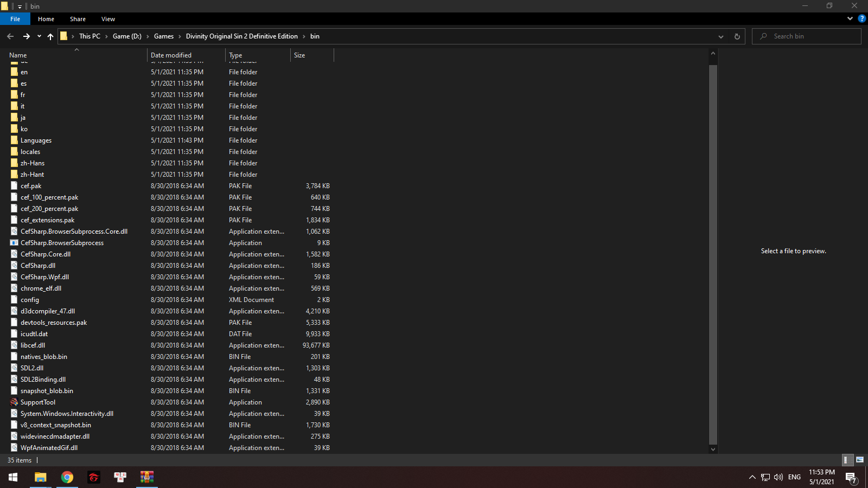Navigate to This PC breadcrumb
Screen dimensions: 868x488
coord(90,36)
